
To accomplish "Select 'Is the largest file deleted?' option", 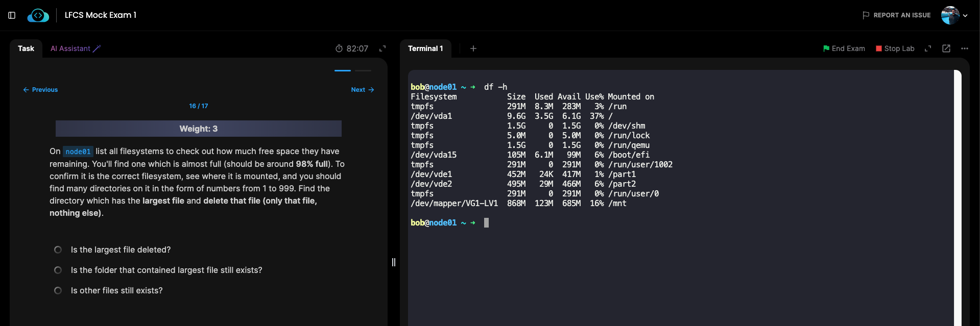I will pos(58,249).
